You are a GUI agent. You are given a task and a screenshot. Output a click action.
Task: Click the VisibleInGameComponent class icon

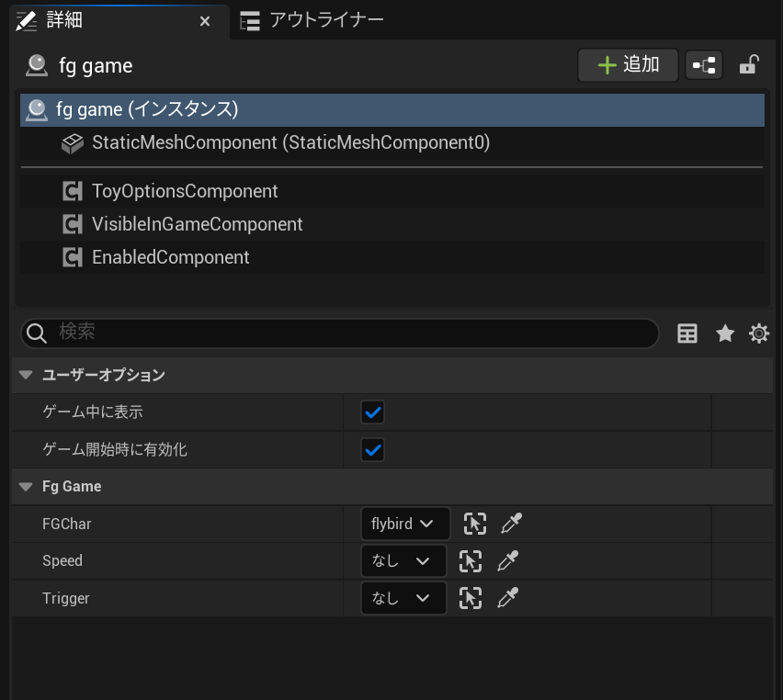(73, 224)
